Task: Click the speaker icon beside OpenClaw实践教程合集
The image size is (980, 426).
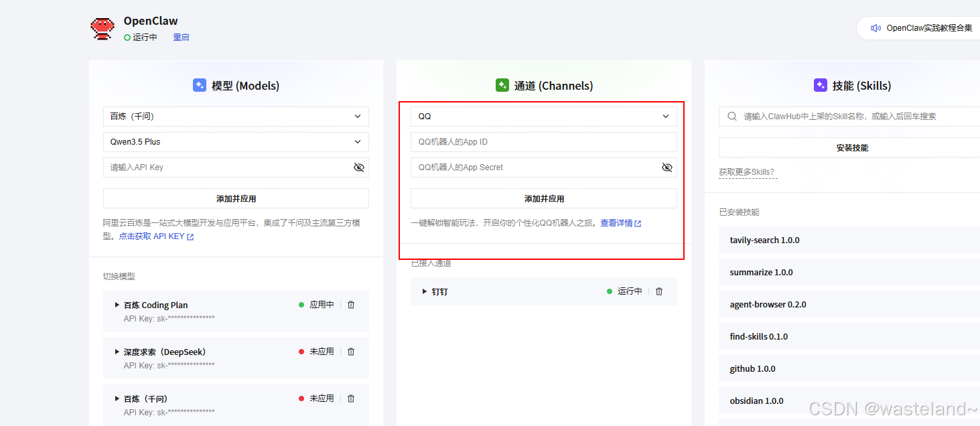Action: point(876,27)
